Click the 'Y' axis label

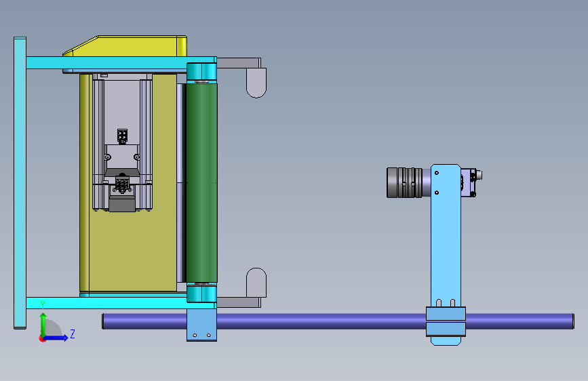click(43, 304)
